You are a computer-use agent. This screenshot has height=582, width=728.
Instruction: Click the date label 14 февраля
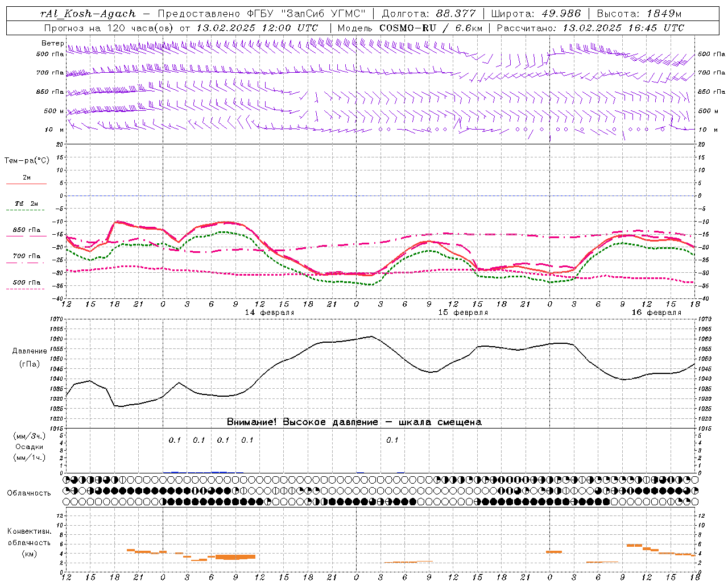point(270,313)
